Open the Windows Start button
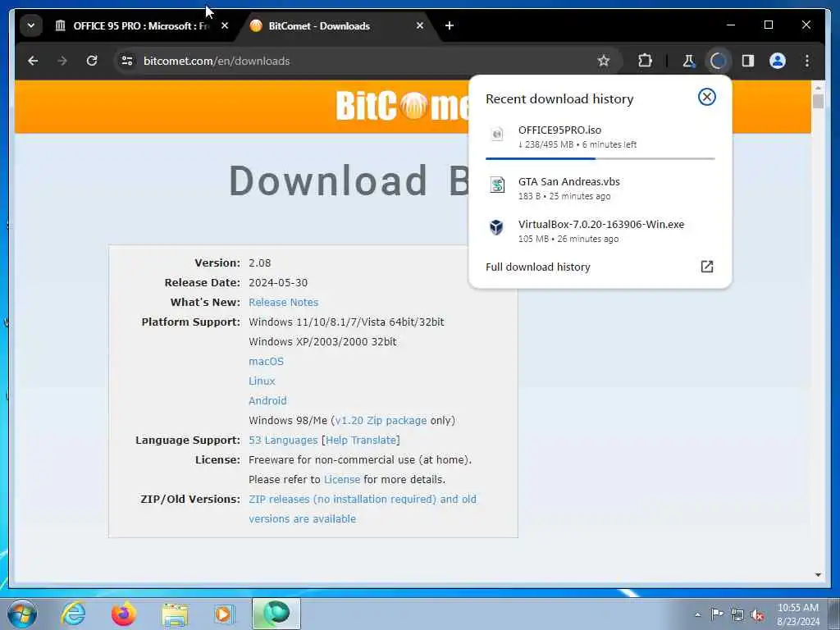 coord(22,614)
